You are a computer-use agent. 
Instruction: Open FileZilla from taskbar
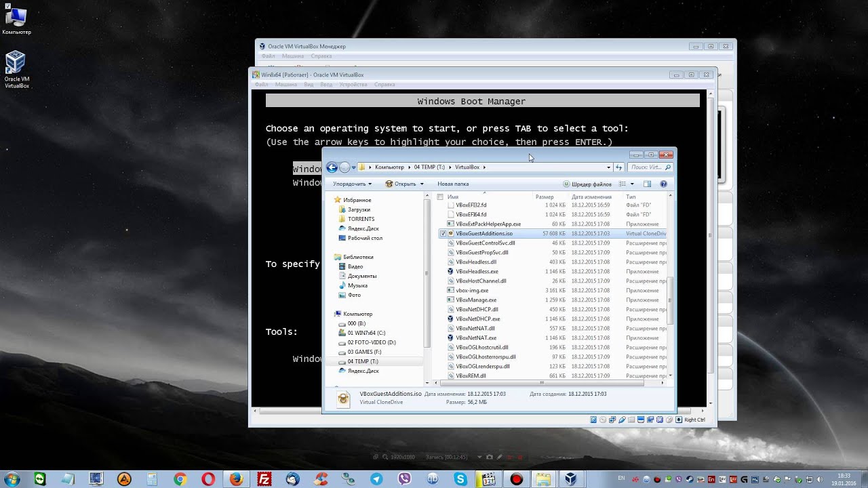point(264,479)
